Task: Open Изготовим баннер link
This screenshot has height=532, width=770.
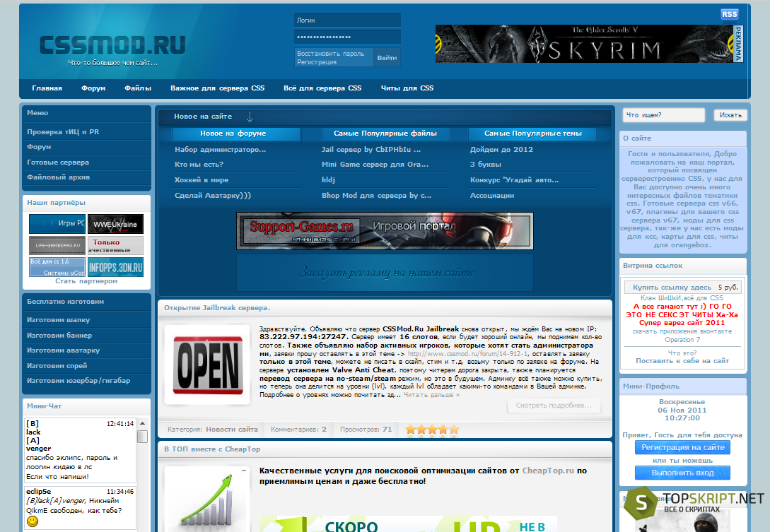Action: [x=59, y=336]
